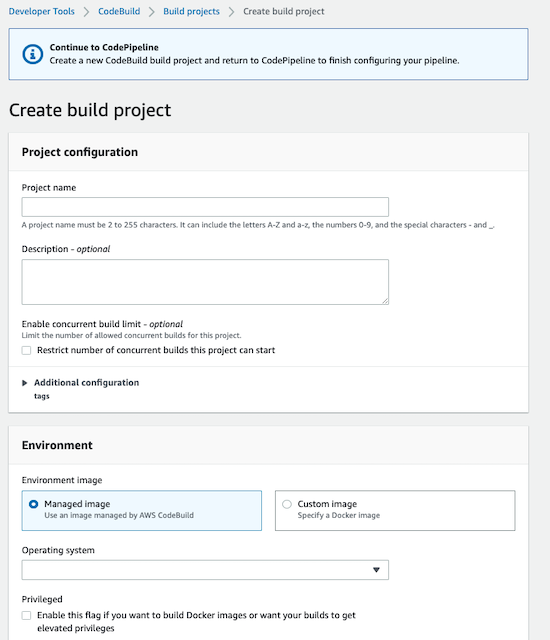Click the info icon in Continue to CodePipeline banner
Image resolution: width=550 pixels, height=640 pixels.
tap(33, 54)
